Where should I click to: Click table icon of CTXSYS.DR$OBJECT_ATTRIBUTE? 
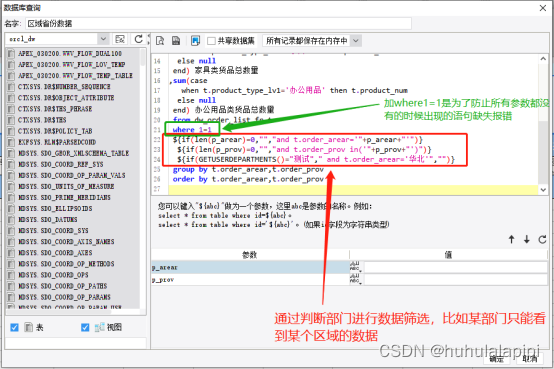tap(11, 98)
